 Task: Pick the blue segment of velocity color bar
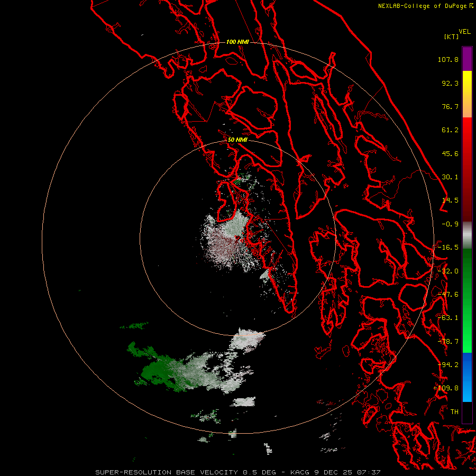click(467, 377)
